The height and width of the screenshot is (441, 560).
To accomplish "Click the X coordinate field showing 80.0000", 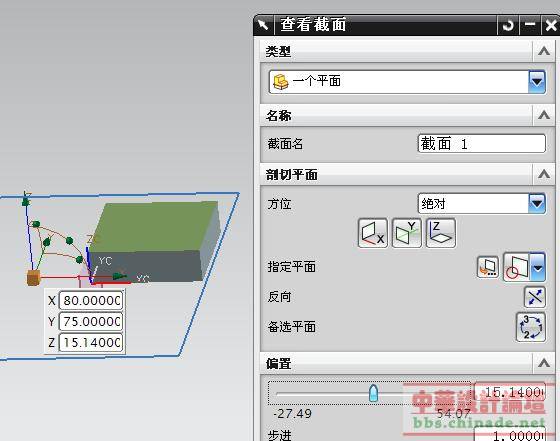I will coord(91,301).
